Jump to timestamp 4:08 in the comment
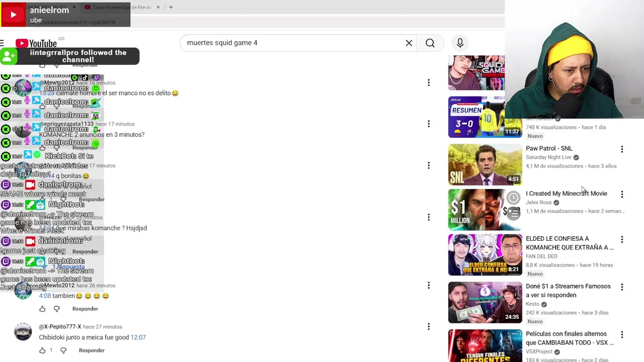The width and height of the screenshot is (644, 362). pos(45,296)
